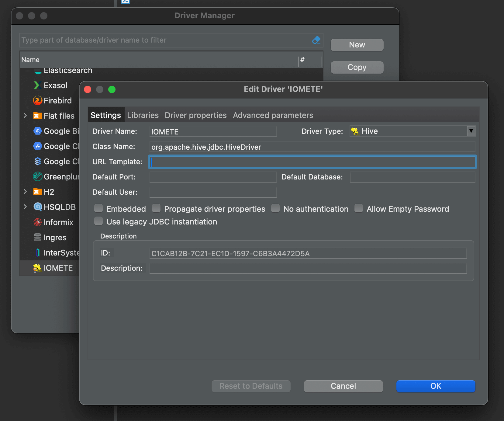Click the IOMETE hive icon in list
The height and width of the screenshot is (421, 504).
[x=37, y=268]
